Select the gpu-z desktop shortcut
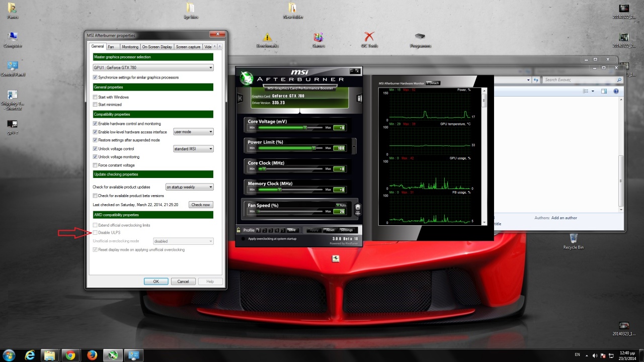This screenshot has height=362, width=644. pos(13,127)
